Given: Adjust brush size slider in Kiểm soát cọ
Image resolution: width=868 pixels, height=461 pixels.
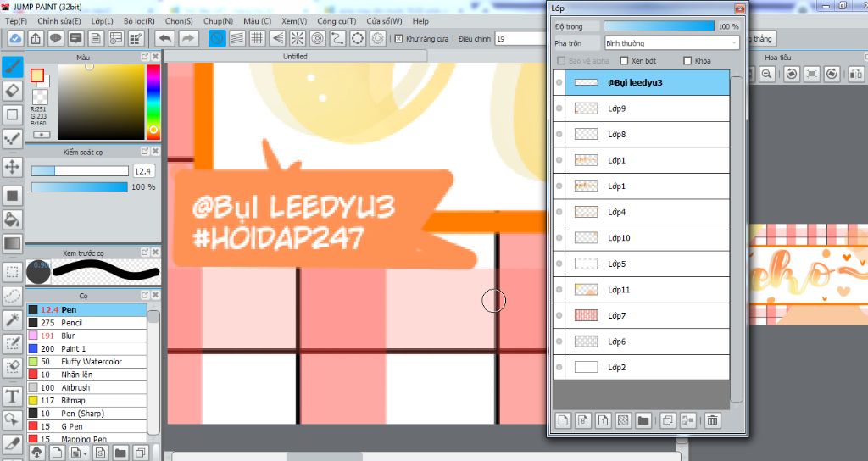Looking at the screenshot, I should tap(80, 171).
